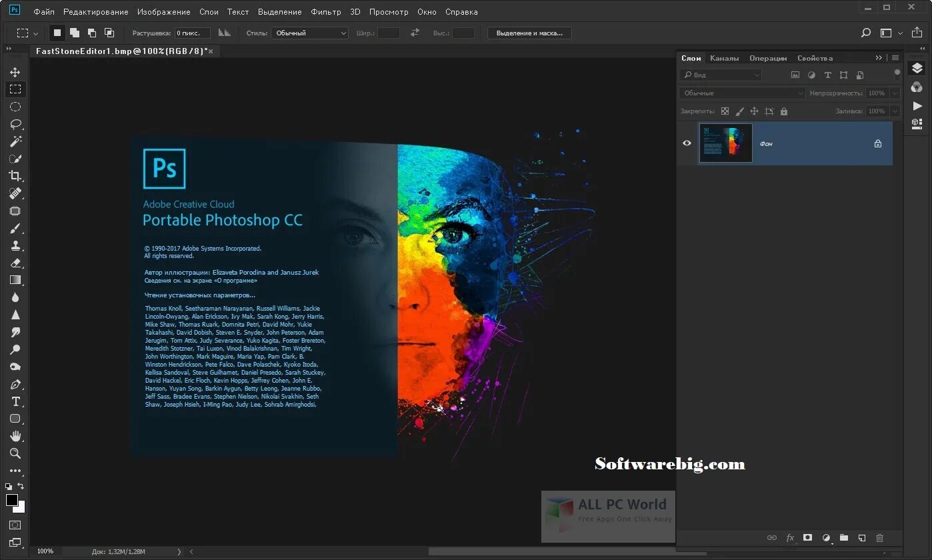
Task: Hide the Фон layer visibility eye
Action: click(687, 143)
